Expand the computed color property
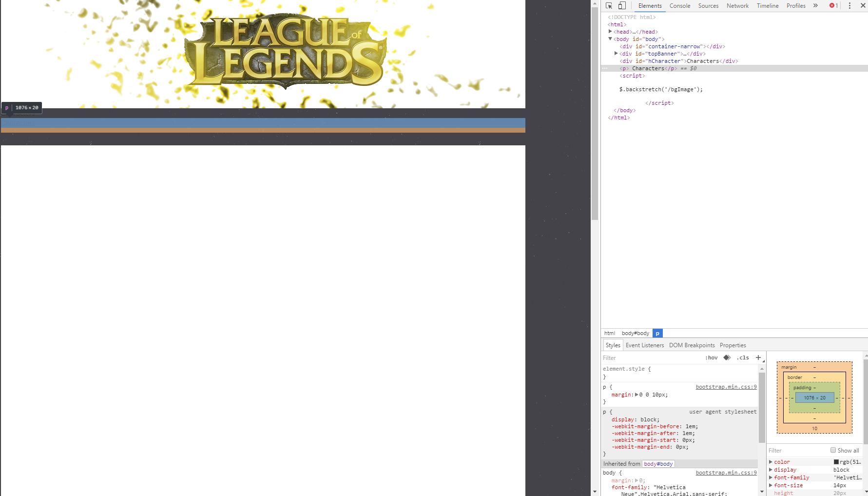This screenshot has width=868, height=496. click(x=771, y=462)
